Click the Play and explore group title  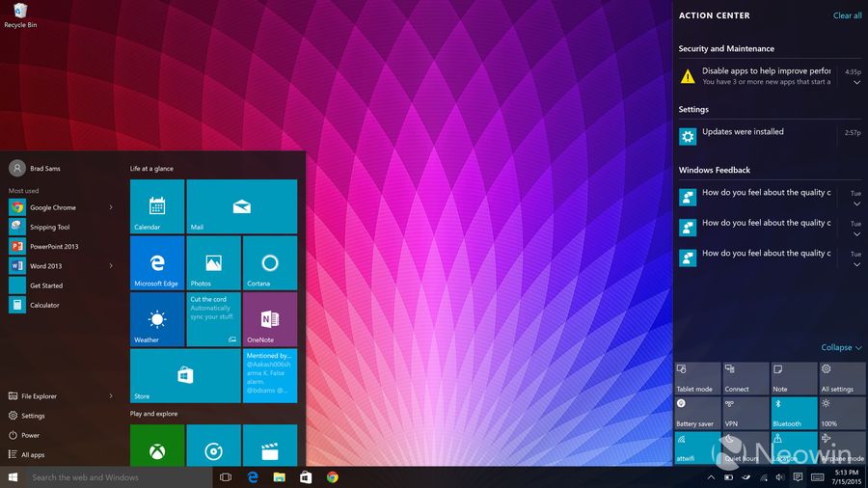tap(154, 414)
